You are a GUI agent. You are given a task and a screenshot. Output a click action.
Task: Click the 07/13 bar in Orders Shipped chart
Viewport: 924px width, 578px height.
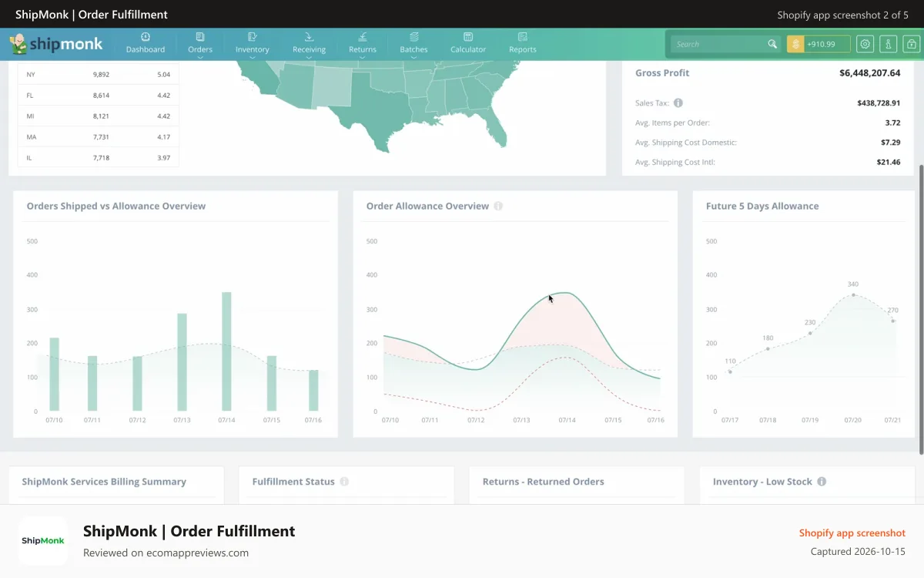182,362
